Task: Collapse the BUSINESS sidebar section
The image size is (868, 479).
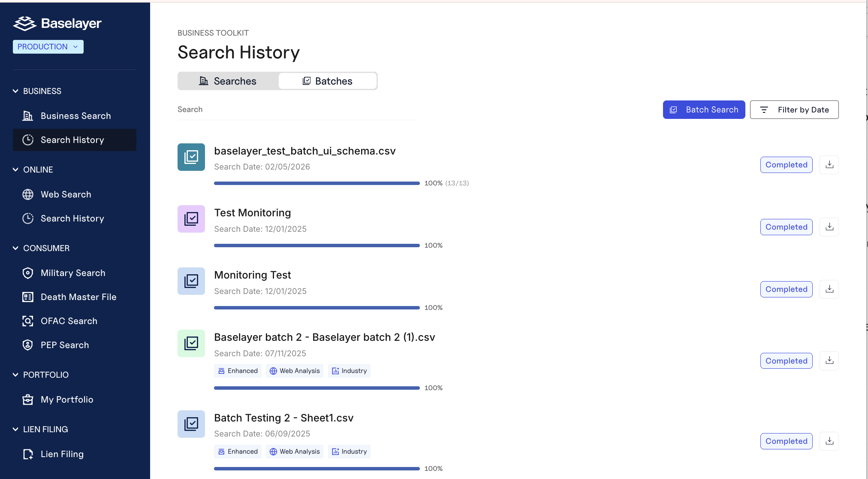Action: [15, 91]
